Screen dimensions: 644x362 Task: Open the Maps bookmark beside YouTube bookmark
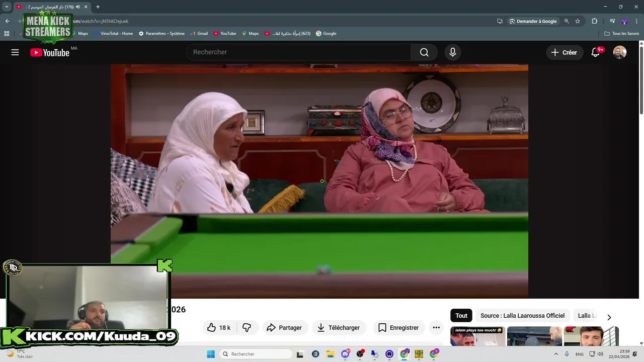250,34
